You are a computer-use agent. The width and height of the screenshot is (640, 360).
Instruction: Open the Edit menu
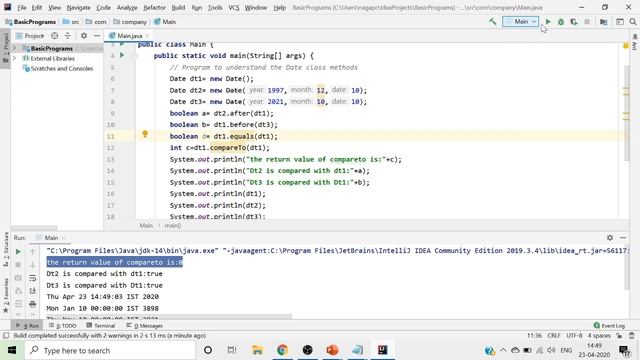point(37,7)
